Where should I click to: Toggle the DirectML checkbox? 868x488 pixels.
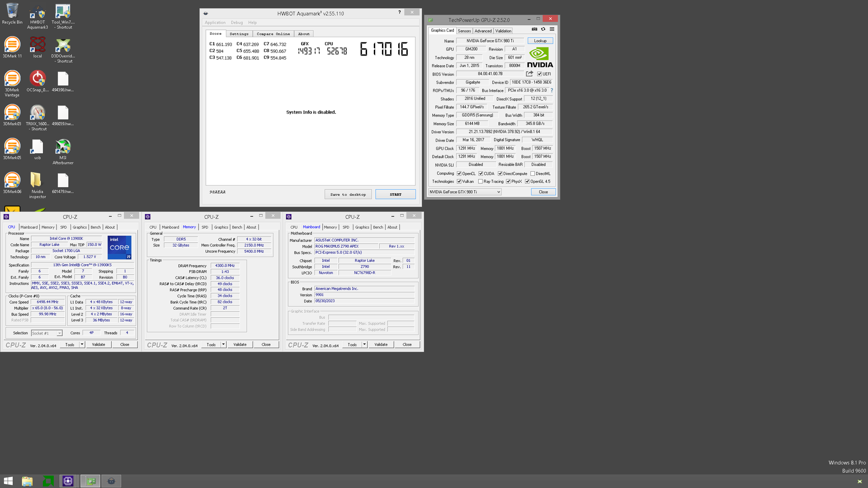(x=533, y=174)
